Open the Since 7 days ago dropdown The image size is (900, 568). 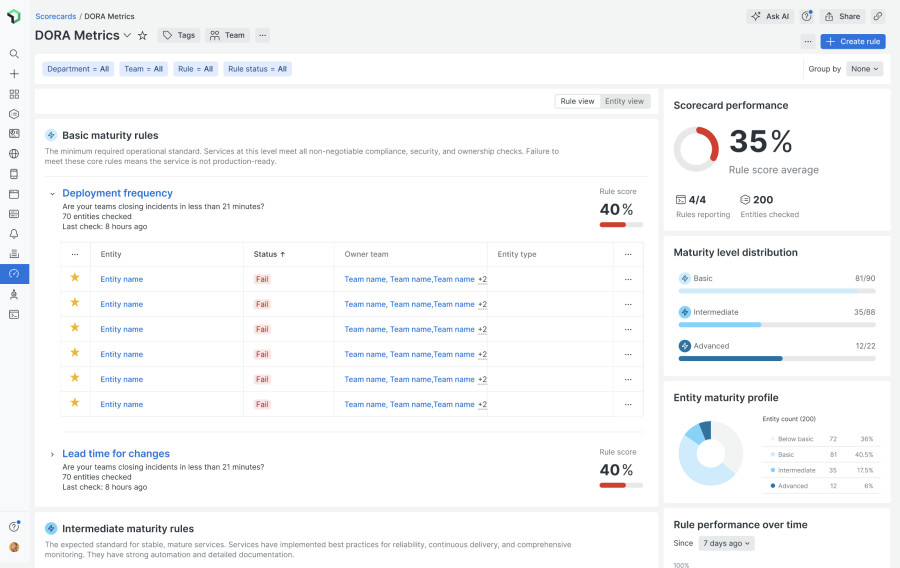[726, 543]
